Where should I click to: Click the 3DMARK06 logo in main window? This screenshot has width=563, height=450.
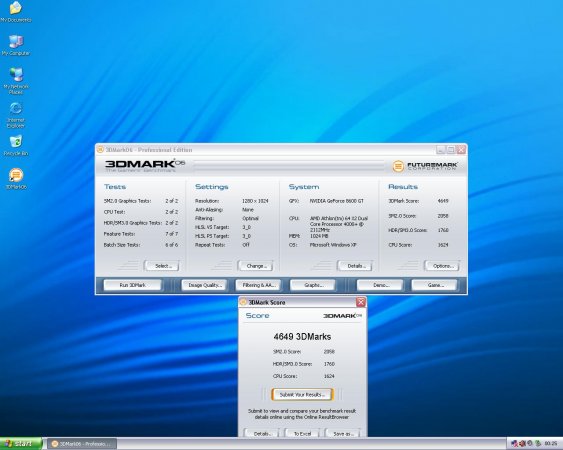(145, 164)
